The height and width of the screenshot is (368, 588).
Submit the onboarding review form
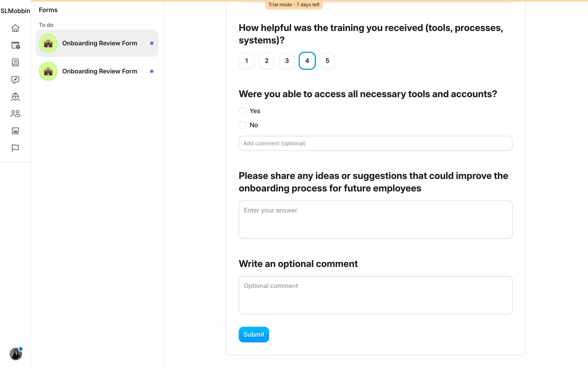(254, 334)
